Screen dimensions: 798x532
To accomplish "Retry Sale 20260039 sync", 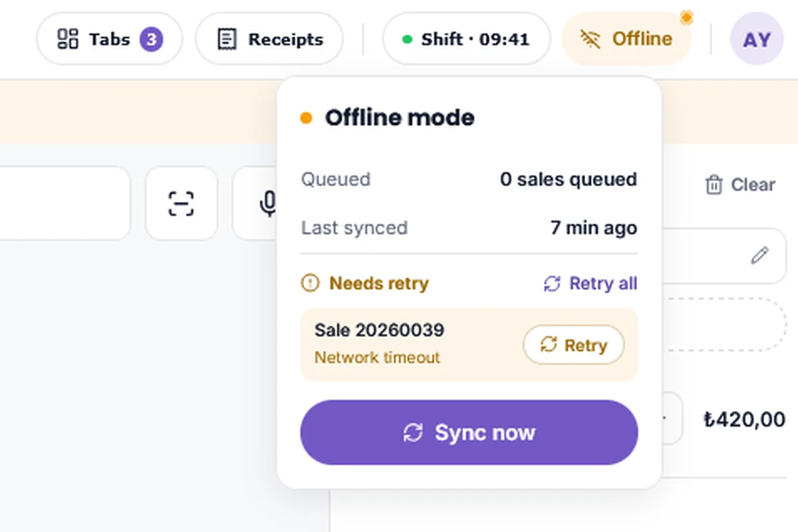I will (574, 345).
